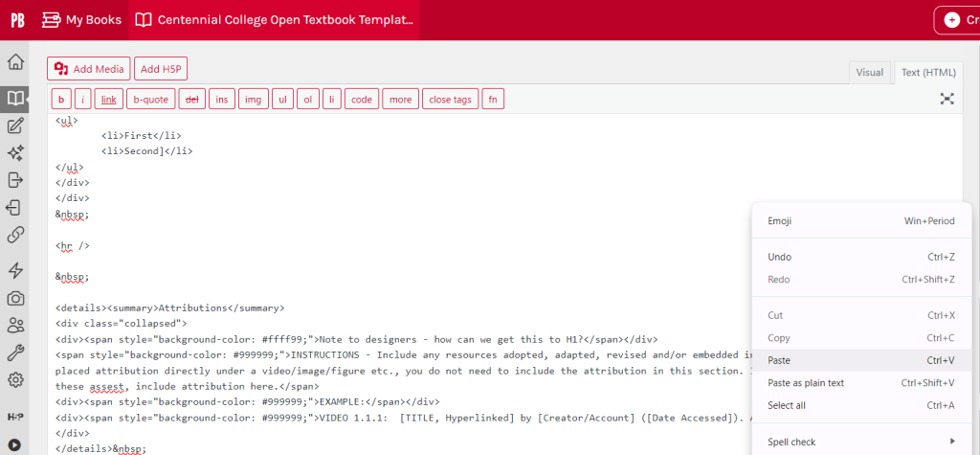
Task: Open settings gear icon in sidebar
Action: [x=15, y=380]
